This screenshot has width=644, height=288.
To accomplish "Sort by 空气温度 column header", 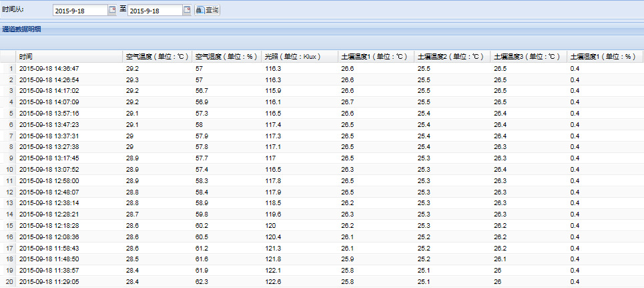I will (156, 57).
